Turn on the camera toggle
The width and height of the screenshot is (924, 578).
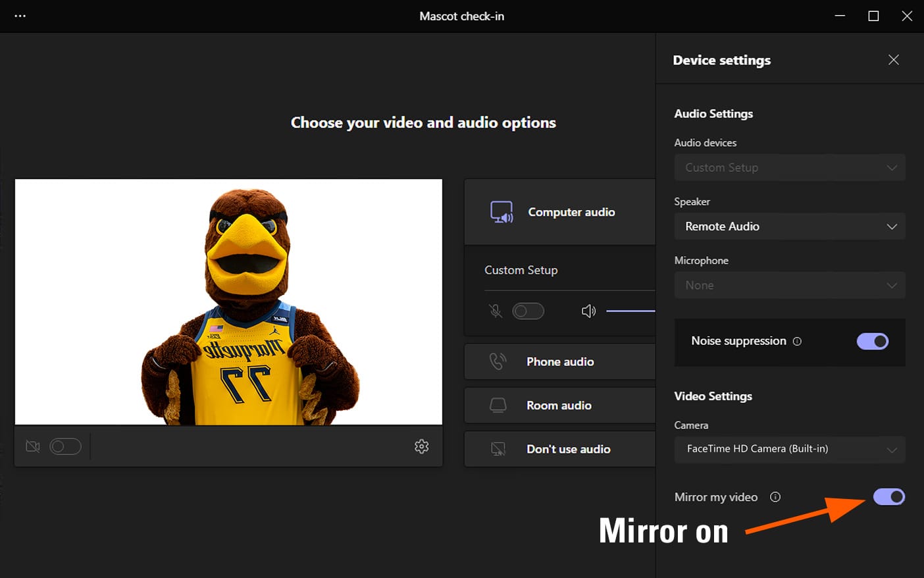pyautogui.click(x=66, y=447)
